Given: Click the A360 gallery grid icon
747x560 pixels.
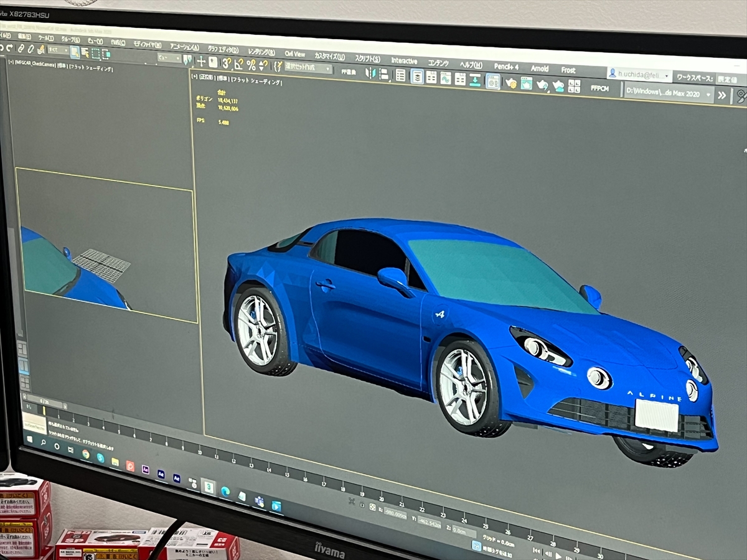Looking at the screenshot, I should click(x=574, y=86).
